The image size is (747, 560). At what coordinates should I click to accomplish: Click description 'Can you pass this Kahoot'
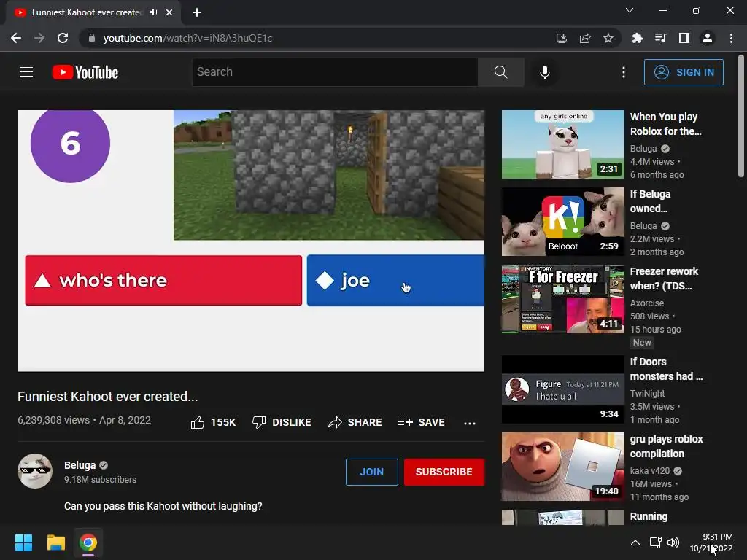coord(163,506)
